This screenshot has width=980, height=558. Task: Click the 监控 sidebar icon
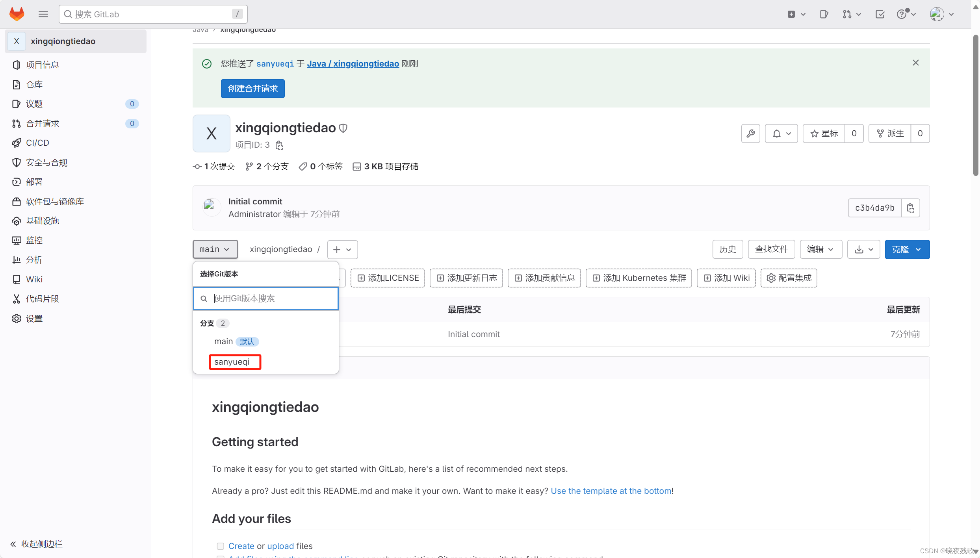tap(16, 240)
